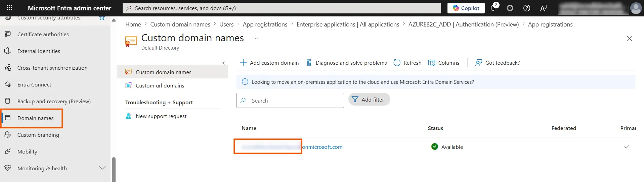Click Add filter button

click(x=369, y=100)
